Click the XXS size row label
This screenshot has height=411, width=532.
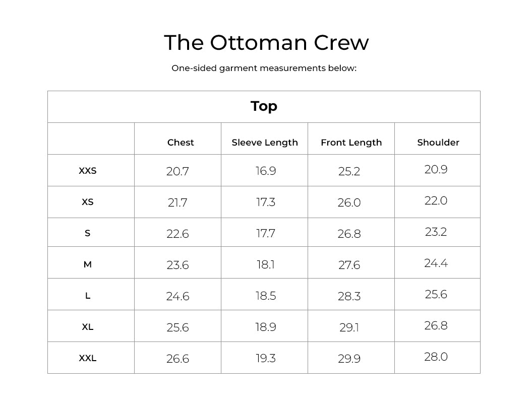click(x=88, y=171)
